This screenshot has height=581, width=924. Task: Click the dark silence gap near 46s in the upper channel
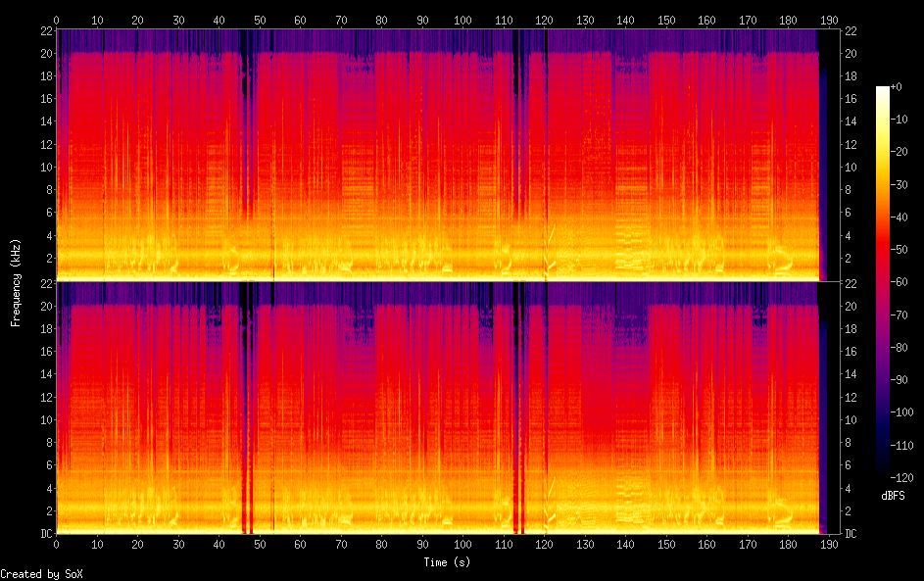click(x=243, y=147)
